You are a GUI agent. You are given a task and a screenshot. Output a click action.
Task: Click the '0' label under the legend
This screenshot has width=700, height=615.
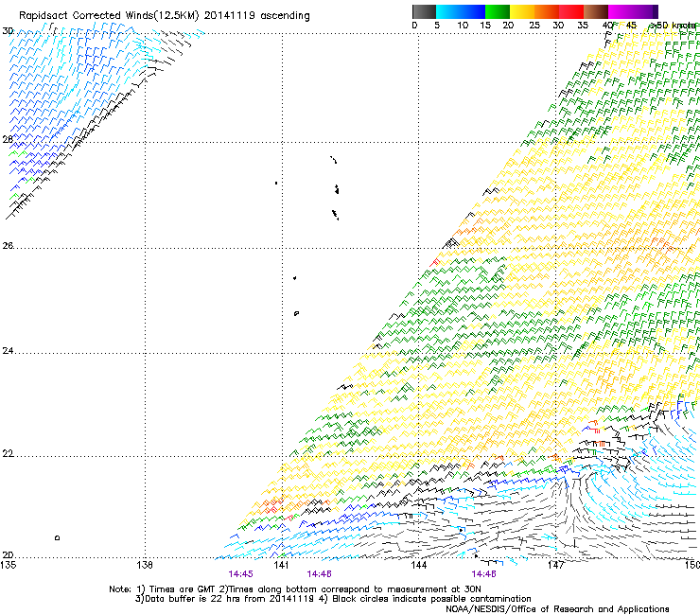click(414, 26)
